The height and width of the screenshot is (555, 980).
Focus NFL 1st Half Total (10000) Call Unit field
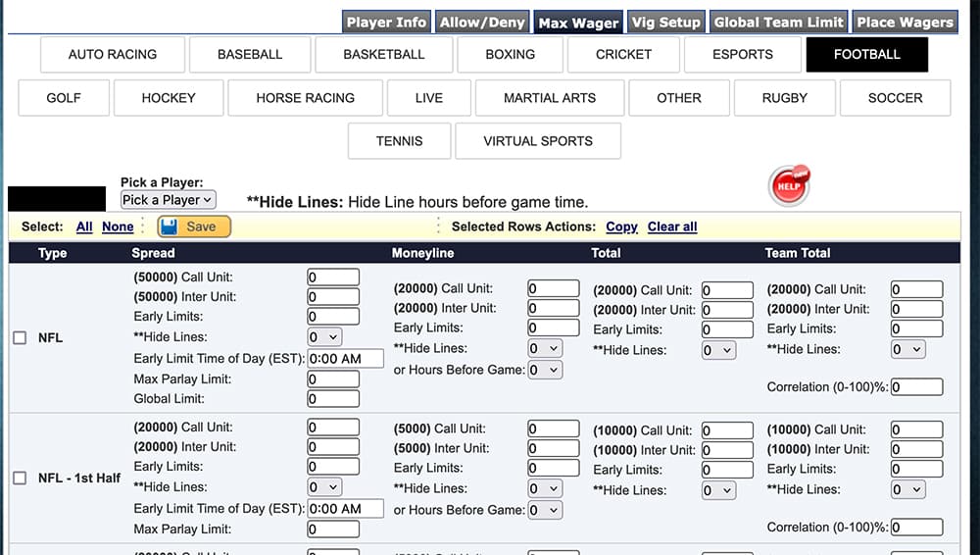(x=727, y=430)
